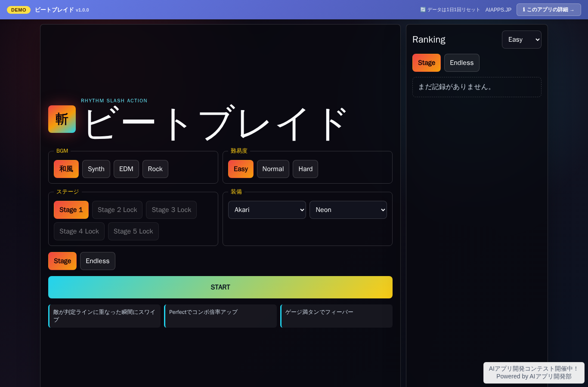Start the game with START button
Viewport: 588px width, 387px height.
pyautogui.click(x=220, y=287)
